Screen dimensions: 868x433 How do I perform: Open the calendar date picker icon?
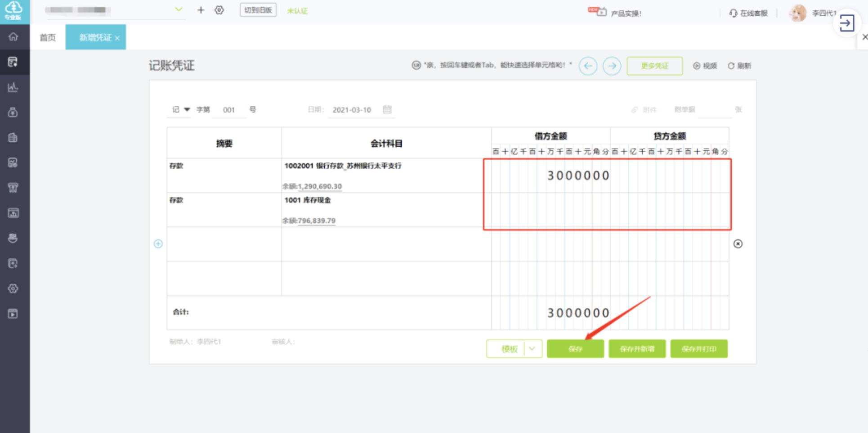click(387, 109)
